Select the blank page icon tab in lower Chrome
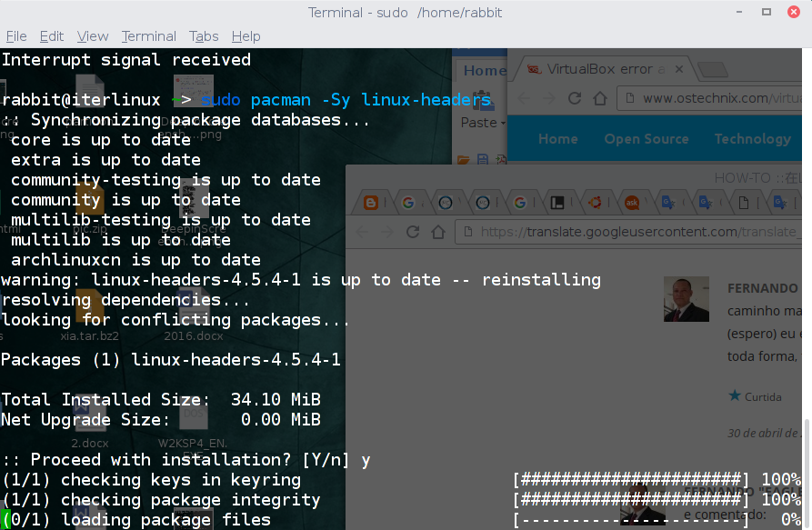The width and height of the screenshot is (812, 530). click(x=744, y=203)
